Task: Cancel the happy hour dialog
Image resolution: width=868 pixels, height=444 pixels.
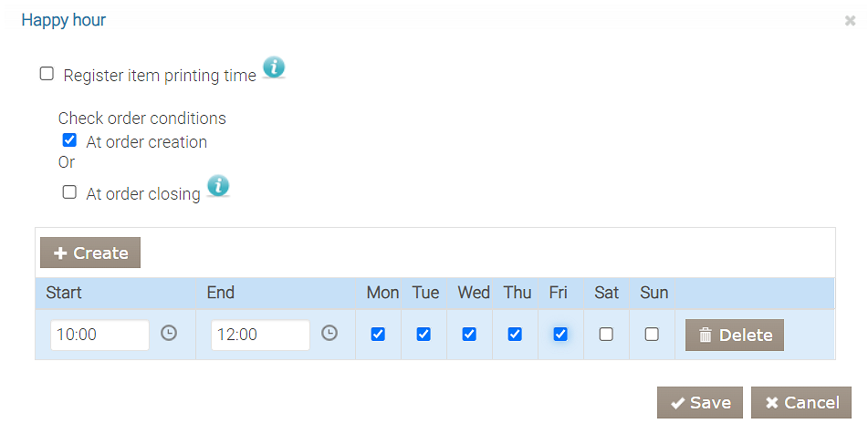Action: tap(801, 402)
